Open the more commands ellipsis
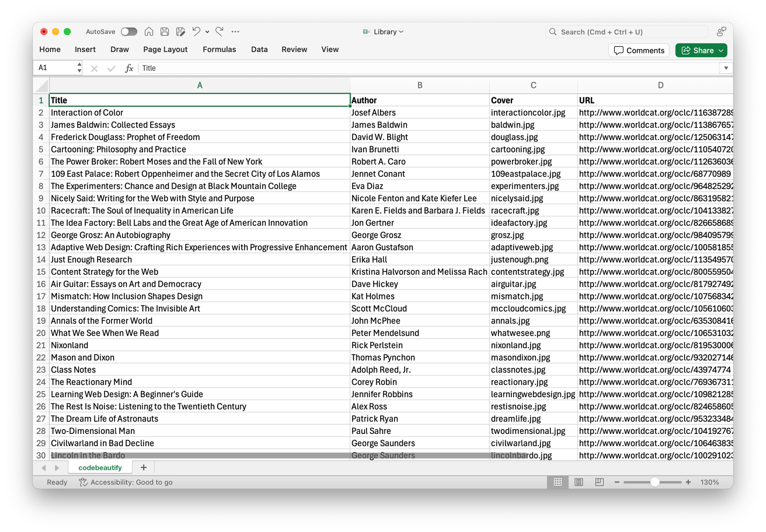The width and height of the screenshot is (766, 532). pos(235,32)
